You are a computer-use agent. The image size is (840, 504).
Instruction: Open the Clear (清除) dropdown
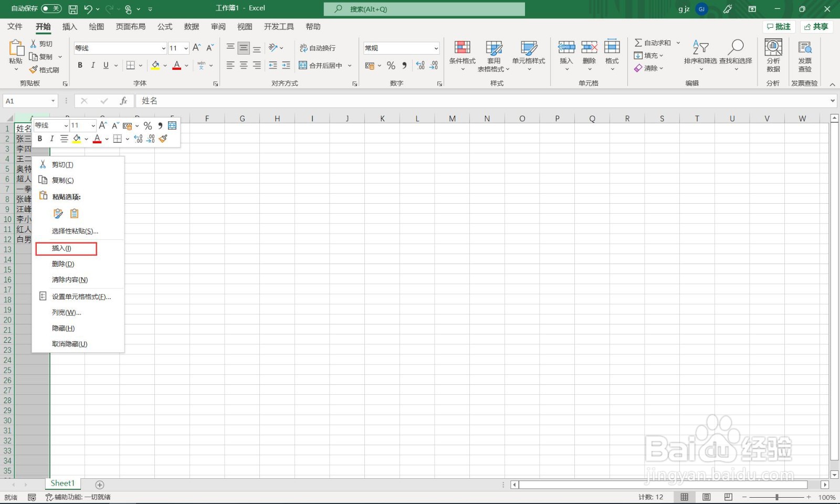click(649, 68)
